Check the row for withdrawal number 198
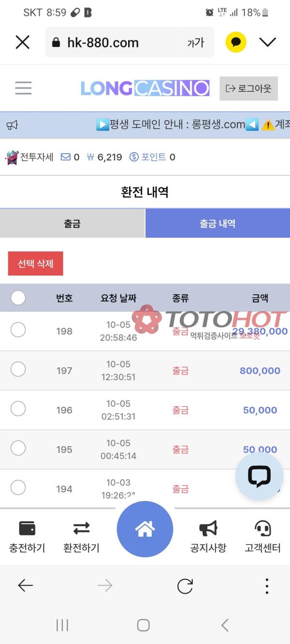This screenshot has height=644, width=290. tap(18, 330)
